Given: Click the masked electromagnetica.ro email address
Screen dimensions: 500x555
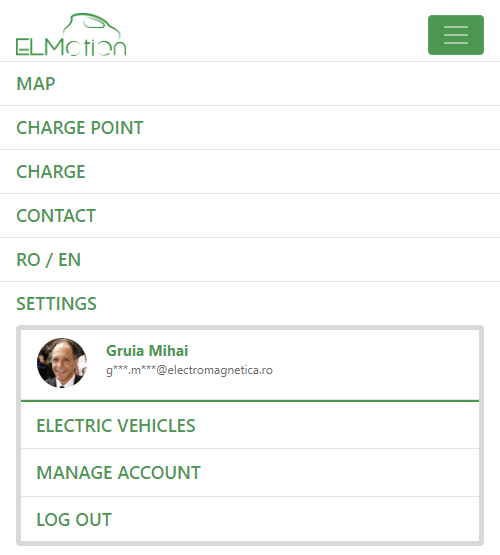Looking at the screenshot, I should coord(189,370).
